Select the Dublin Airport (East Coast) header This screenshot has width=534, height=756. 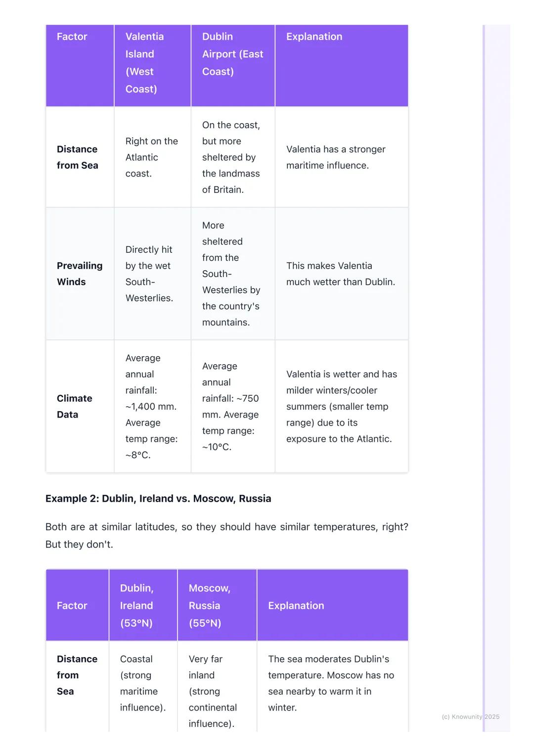232,54
